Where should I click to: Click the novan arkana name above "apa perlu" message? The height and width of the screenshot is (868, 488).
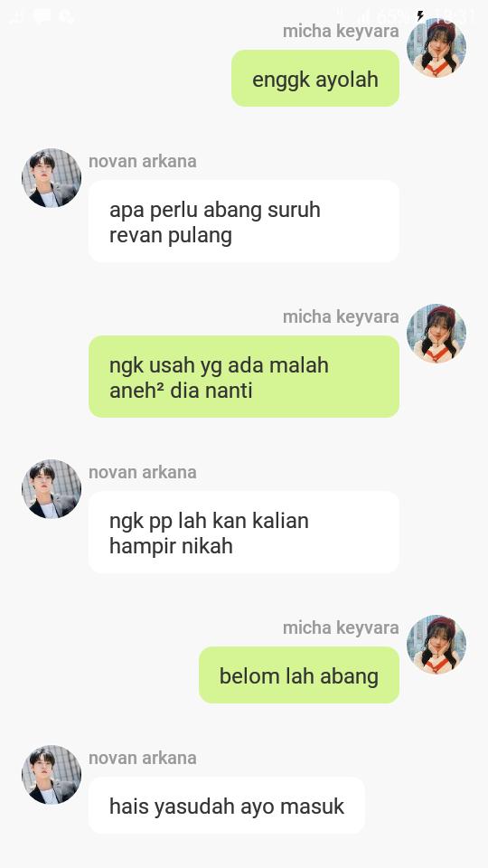[143, 162]
